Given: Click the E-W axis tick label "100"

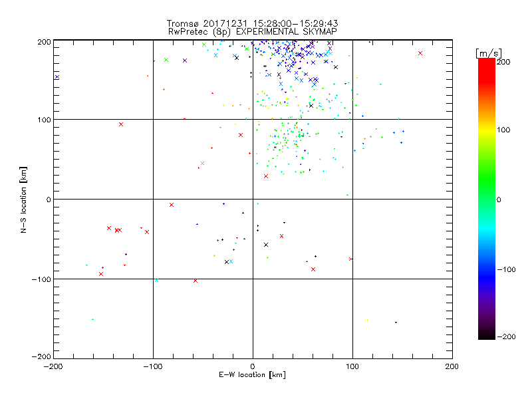Looking at the screenshot, I should 352,366.
